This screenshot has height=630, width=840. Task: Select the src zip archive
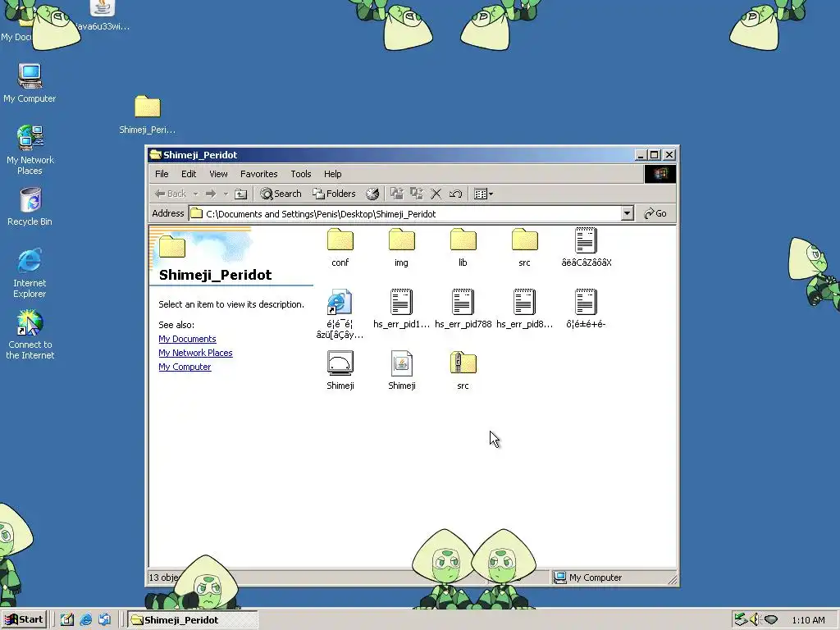tap(463, 370)
